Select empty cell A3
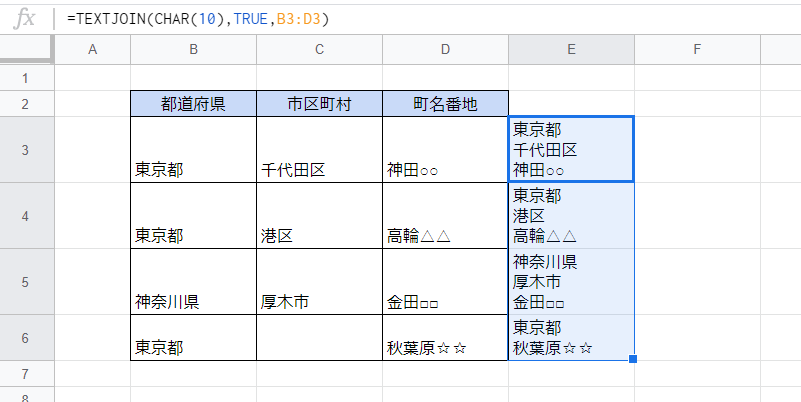Viewport: 801px width, 402px height. pyautogui.click(x=92, y=150)
